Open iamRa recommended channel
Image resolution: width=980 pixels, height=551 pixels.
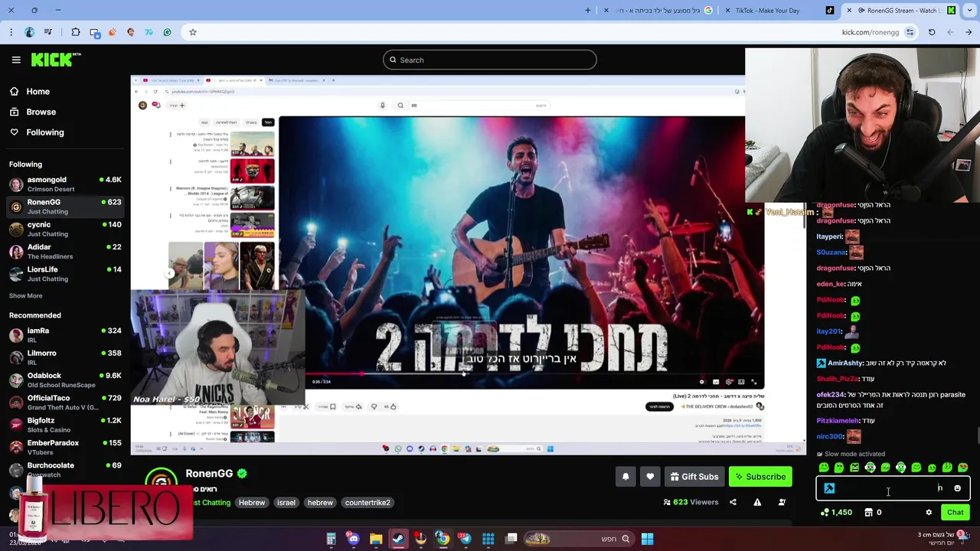pos(65,334)
